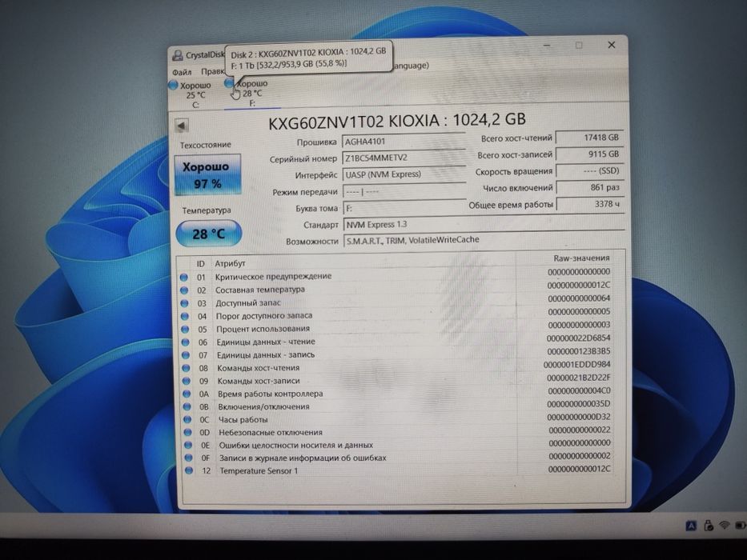
Task: Click raw value 000000022D6854
Action: pyautogui.click(x=578, y=338)
